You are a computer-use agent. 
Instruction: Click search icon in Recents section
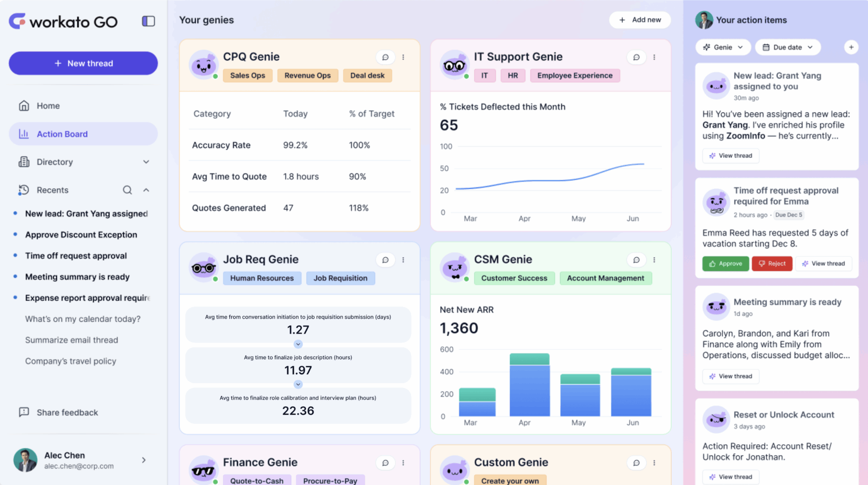click(x=127, y=190)
